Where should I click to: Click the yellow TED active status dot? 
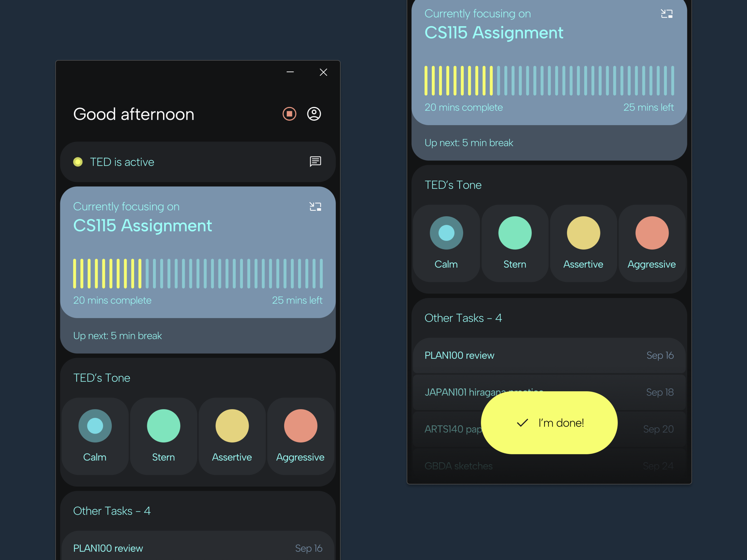coord(78,162)
